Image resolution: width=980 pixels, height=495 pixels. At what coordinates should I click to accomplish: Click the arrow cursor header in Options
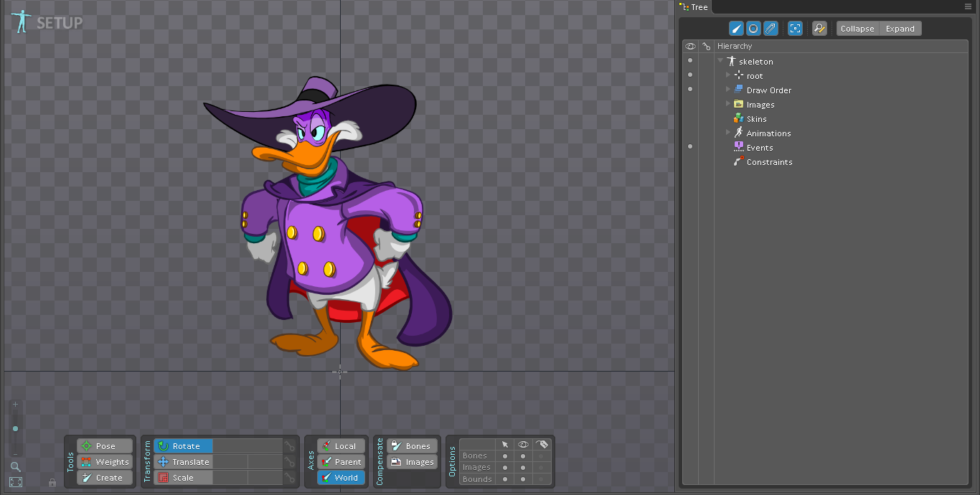[505, 445]
